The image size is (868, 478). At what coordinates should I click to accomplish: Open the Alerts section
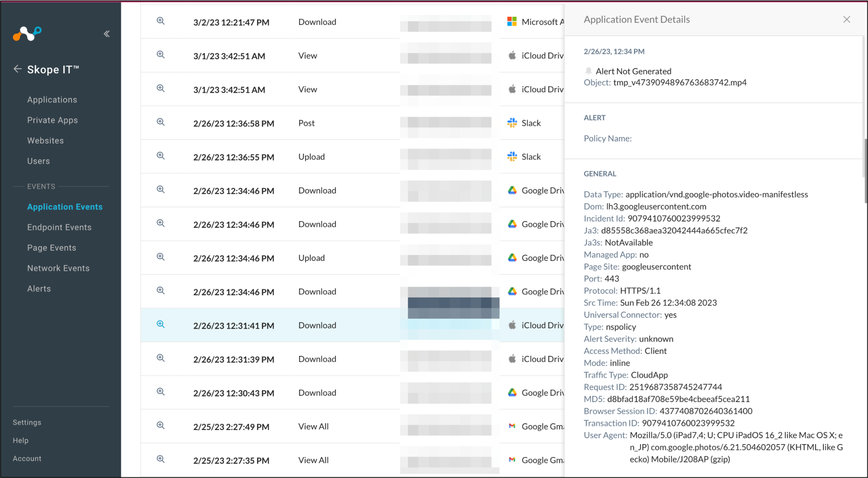pyautogui.click(x=39, y=289)
